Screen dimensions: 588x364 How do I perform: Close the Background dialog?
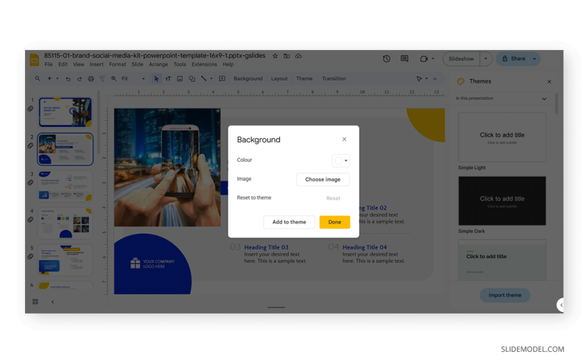click(x=344, y=139)
